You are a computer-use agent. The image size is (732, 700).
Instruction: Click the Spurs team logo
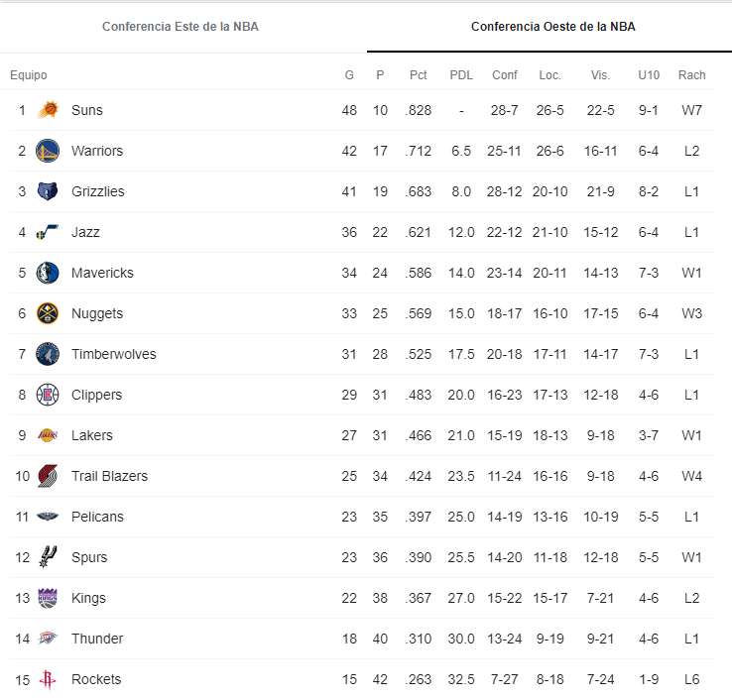pyautogui.click(x=48, y=557)
